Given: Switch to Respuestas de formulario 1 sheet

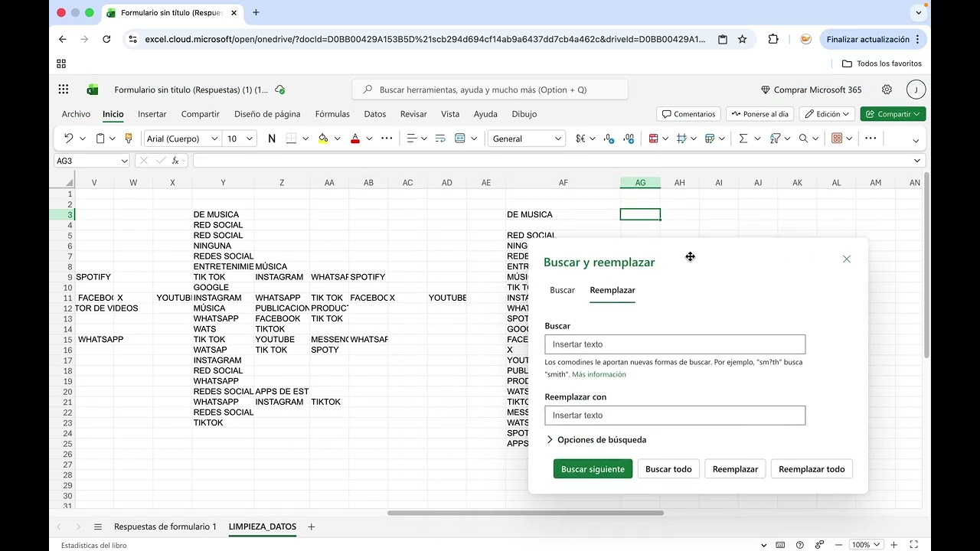Looking at the screenshot, I should click(165, 527).
